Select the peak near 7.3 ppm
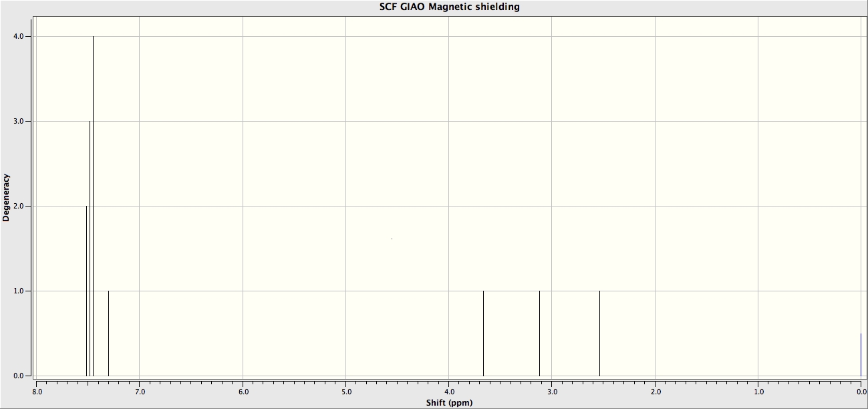Viewport: 868px width, 409px height. pyautogui.click(x=108, y=333)
